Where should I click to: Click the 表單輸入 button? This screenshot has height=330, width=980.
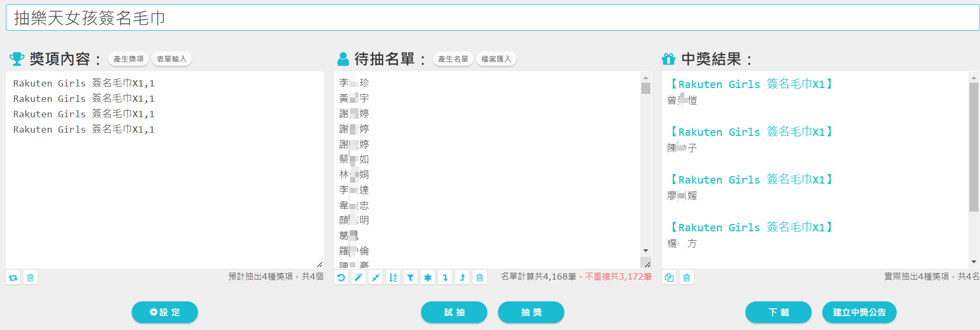point(171,59)
